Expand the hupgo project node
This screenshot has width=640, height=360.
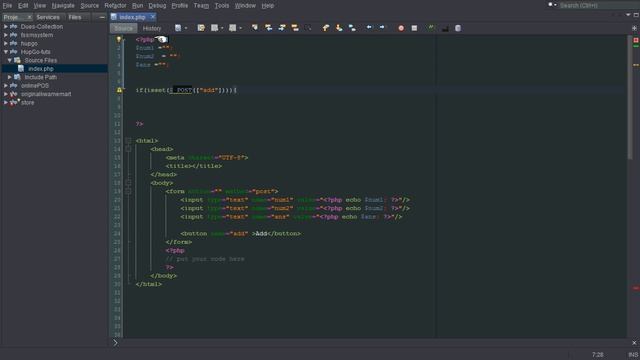[6, 43]
